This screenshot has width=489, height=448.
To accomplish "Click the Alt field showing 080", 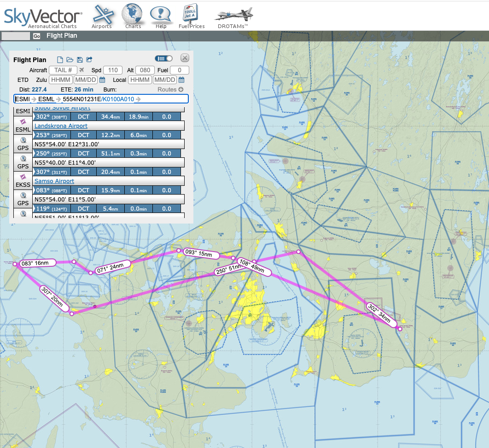I will click(145, 70).
